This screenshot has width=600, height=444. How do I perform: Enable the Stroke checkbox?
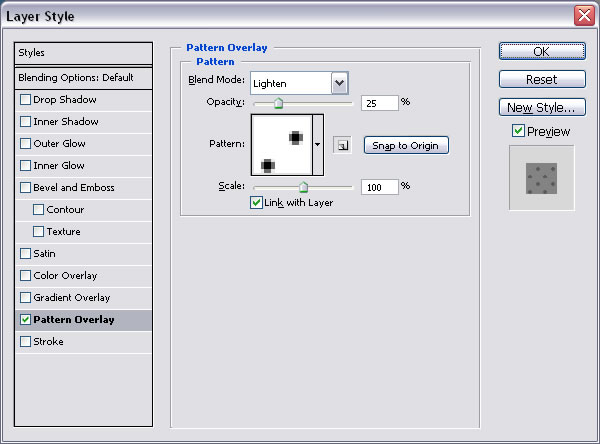tap(25, 341)
